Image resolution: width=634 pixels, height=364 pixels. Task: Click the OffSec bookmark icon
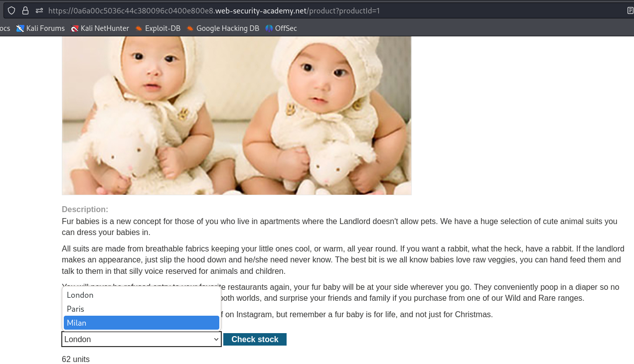point(269,28)
